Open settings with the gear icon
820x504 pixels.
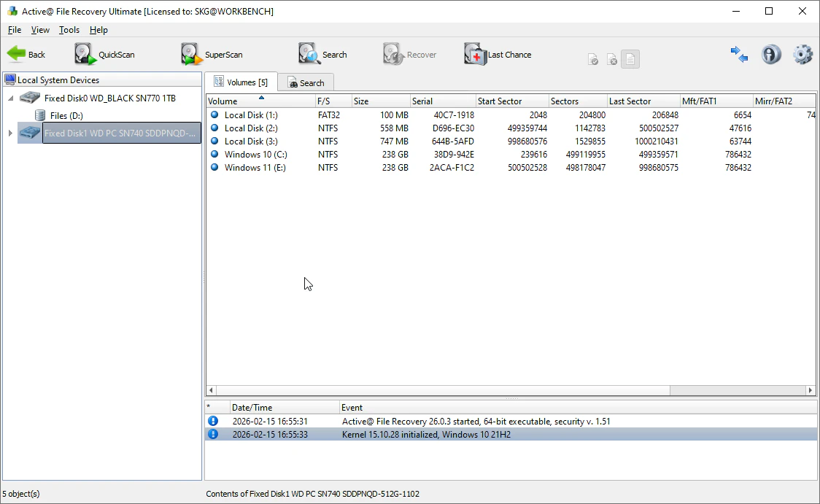click(x=802, y=55)
